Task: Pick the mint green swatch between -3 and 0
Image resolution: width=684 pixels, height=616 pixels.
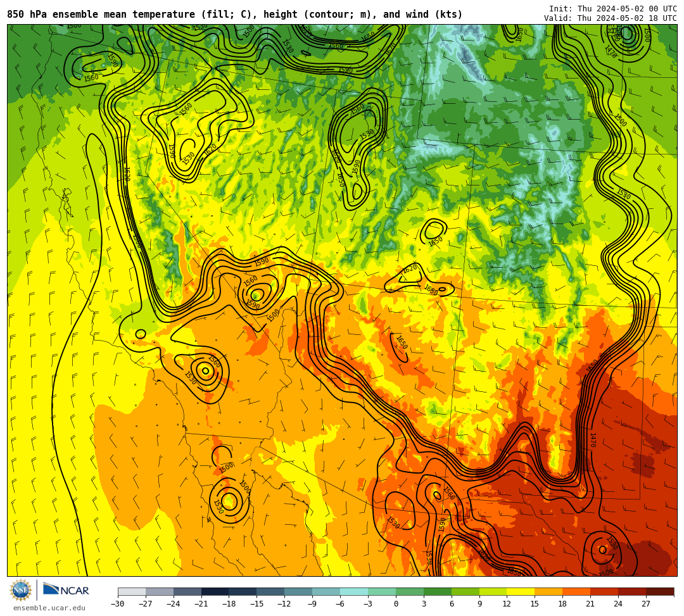Action: (x=382, y=591)
